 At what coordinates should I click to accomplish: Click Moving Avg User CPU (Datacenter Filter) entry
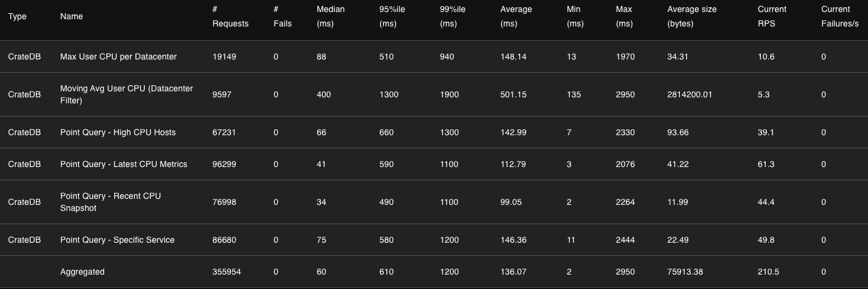126,94
